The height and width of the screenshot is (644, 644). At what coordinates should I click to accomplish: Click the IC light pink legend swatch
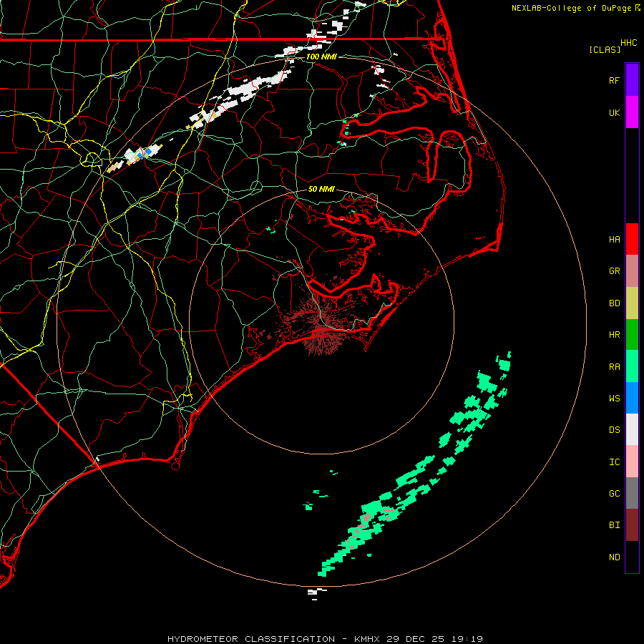coord(632,462)
